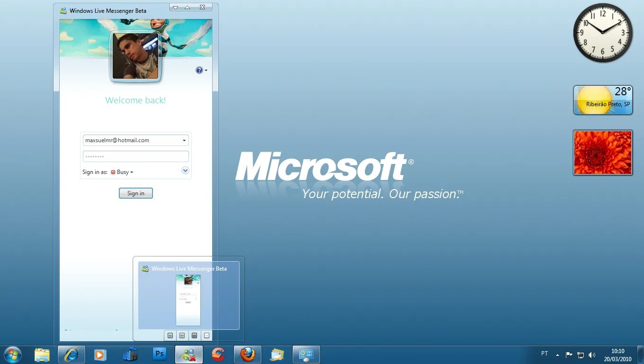Open the volume speaker tray icon

[592, 355]
